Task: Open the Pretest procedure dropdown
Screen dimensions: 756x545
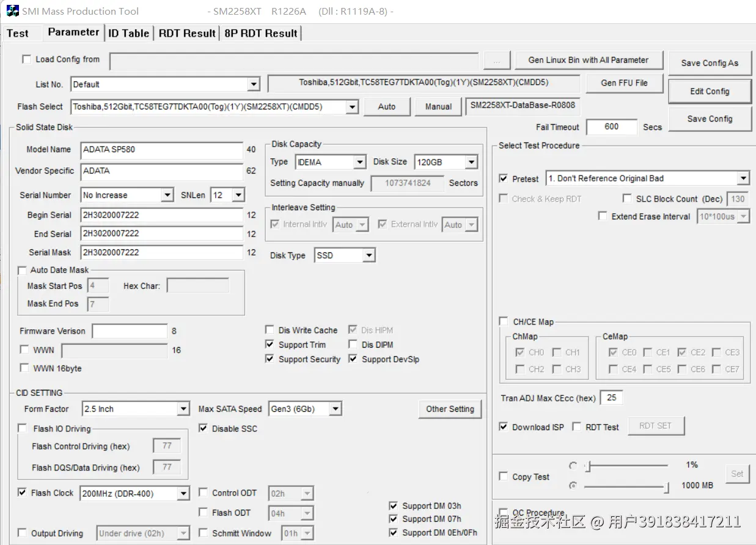Action: click(x=648, y=178)
